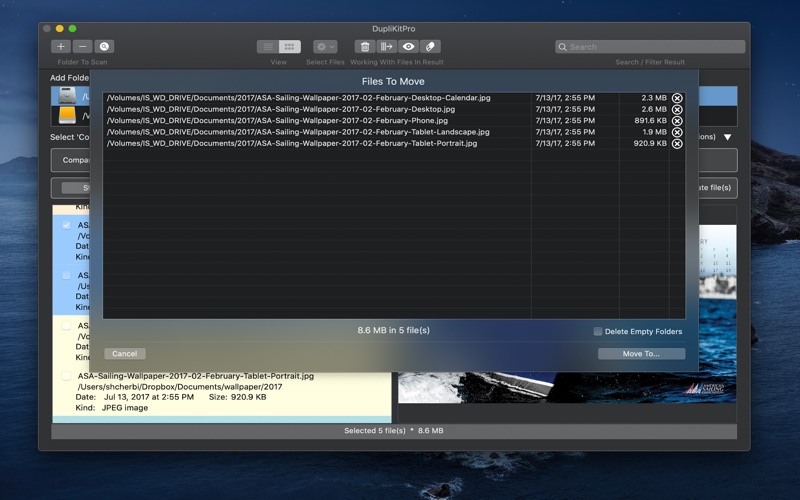The image size is (800, 500).
Task: Remove February-Desktop.jpg from move list
Action: click(677, 109)
